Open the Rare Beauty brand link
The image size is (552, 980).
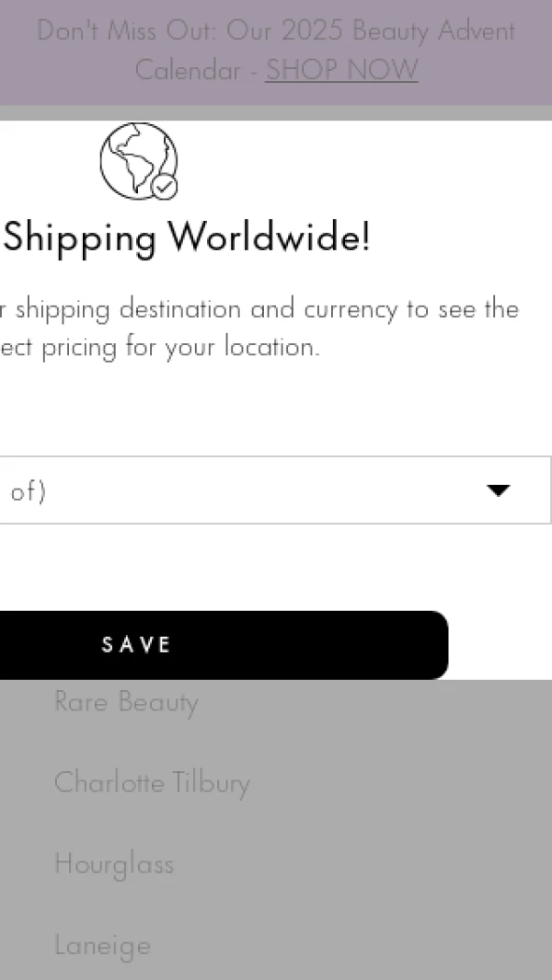126,702
